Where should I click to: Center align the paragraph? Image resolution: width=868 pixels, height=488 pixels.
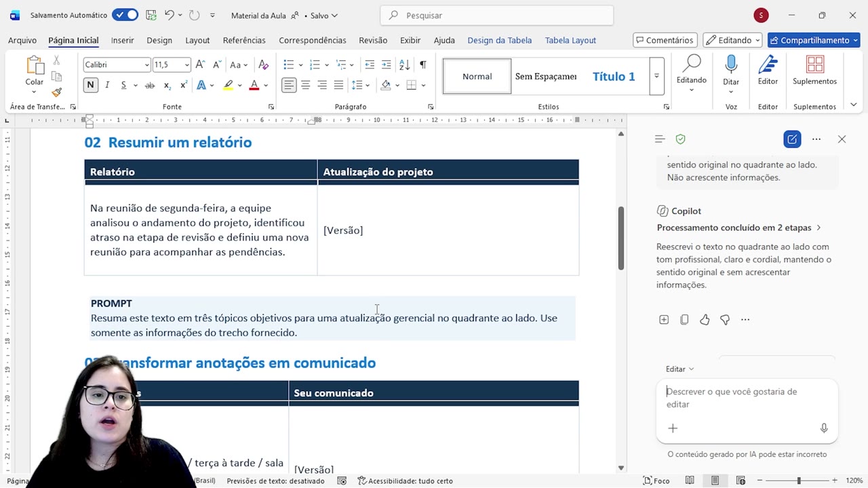click(306, 85)
